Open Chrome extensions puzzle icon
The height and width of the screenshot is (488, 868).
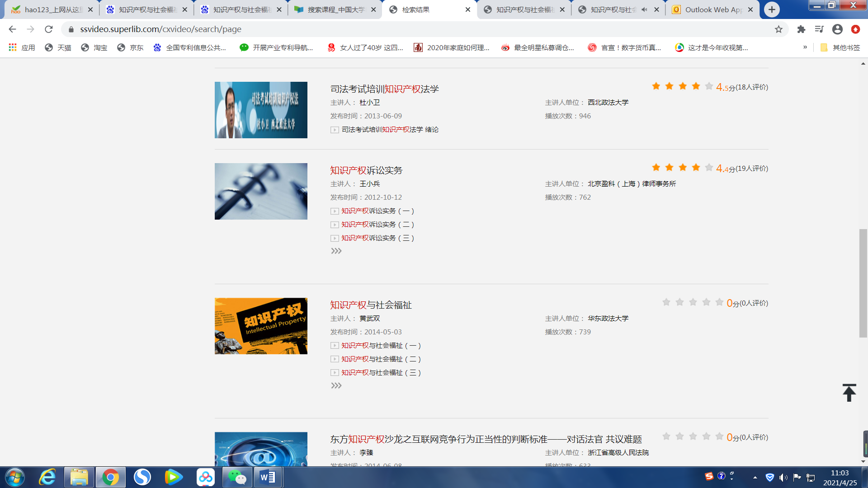(x=801, y=29)
